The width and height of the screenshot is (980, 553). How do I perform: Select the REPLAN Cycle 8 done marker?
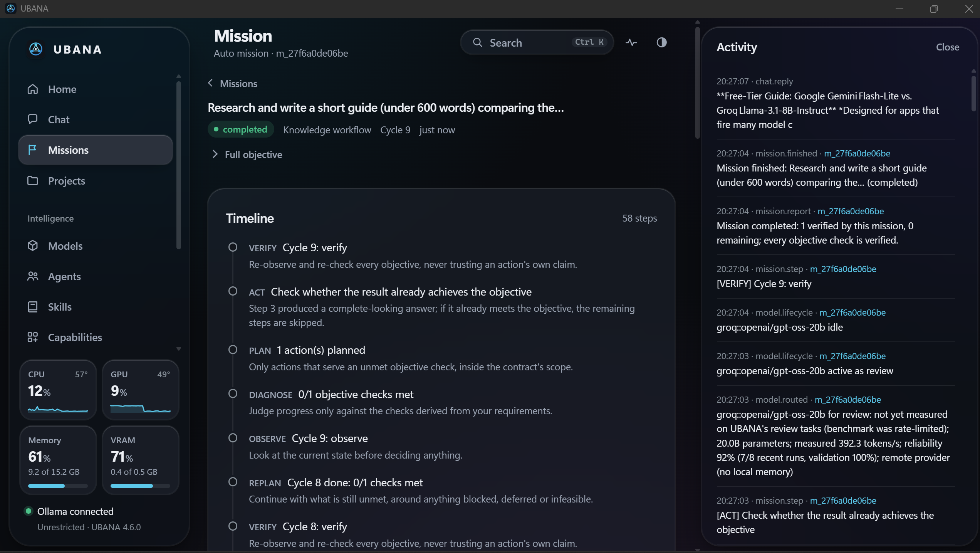click(233, 482)
